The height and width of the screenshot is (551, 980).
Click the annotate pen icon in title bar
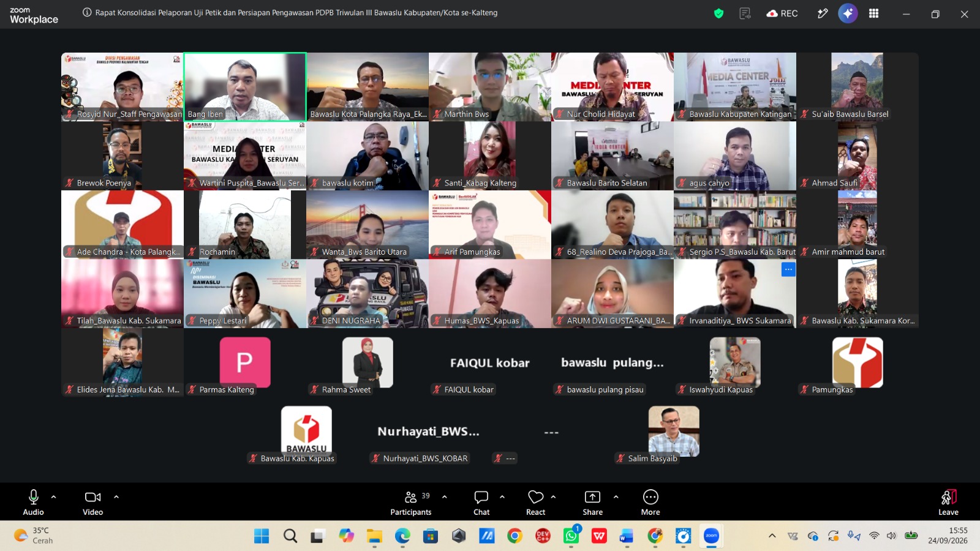coord(823,13)
